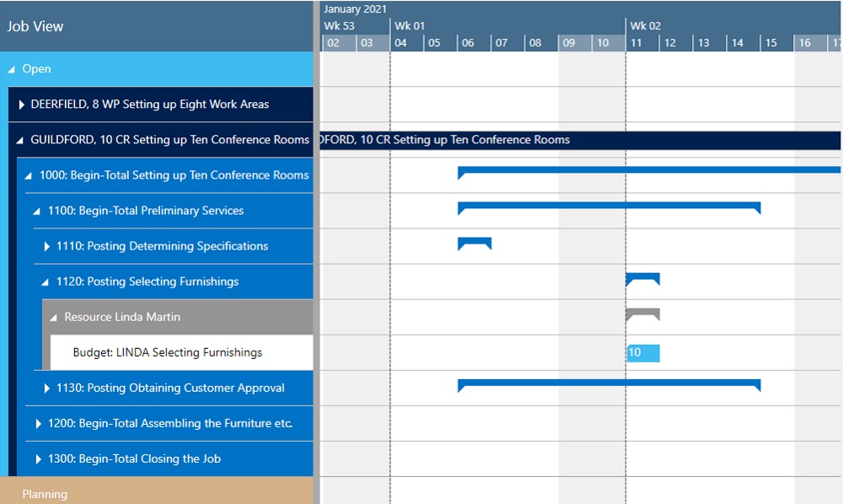
Task: Select DEERFIELD Setting up Eight Work Areas text
Action: 150,105
